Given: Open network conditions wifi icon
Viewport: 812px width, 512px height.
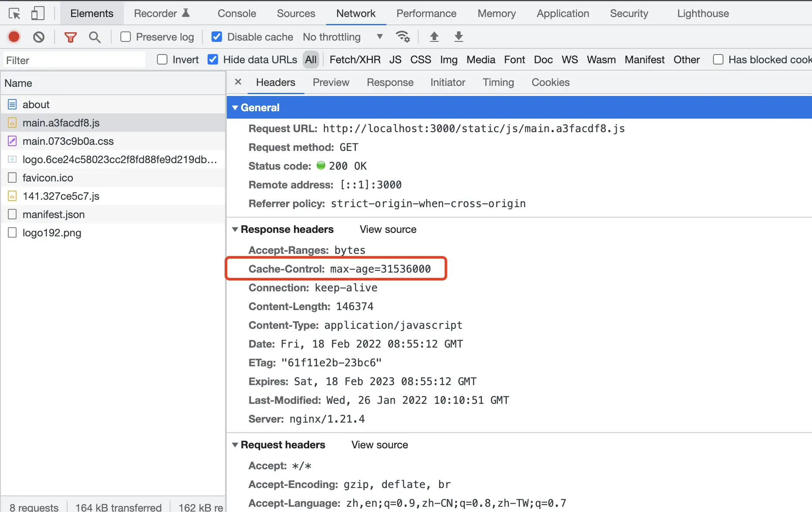Looking at the screenshot, I should (x=403, y=37).
